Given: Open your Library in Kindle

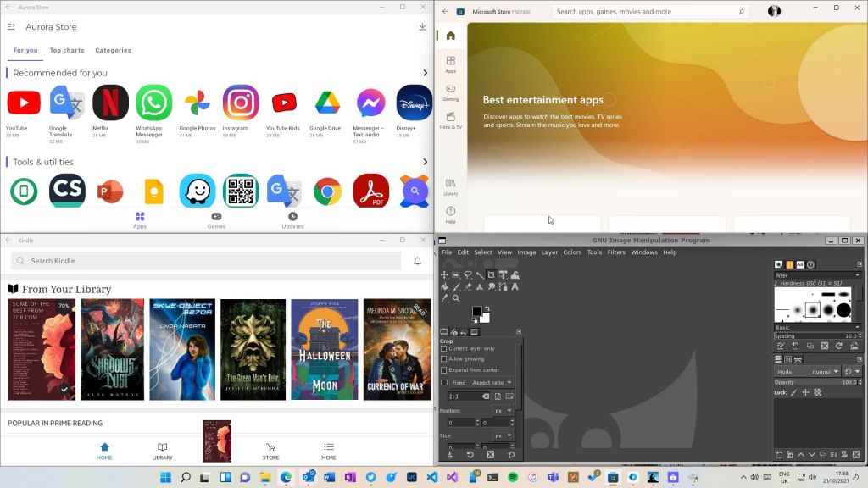Looking at the screenshot, I should point(163,449).
